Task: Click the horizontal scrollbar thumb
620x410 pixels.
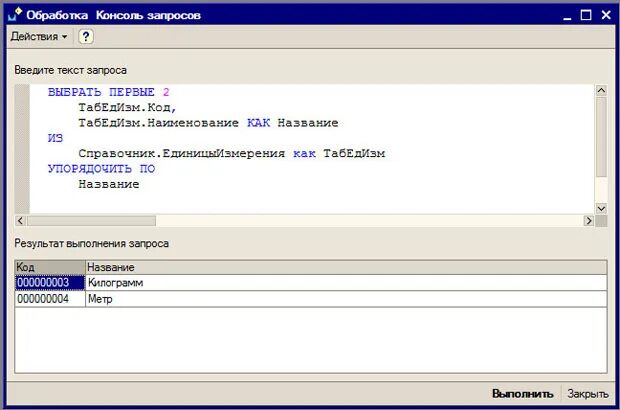Action: [91, 221]
